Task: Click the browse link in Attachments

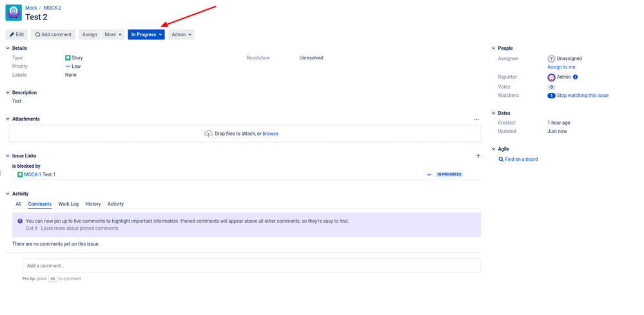Action: point(271,134)
